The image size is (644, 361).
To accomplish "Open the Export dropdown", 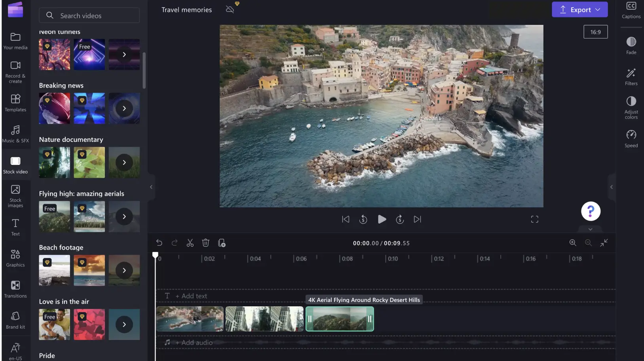I will [579, 10].
